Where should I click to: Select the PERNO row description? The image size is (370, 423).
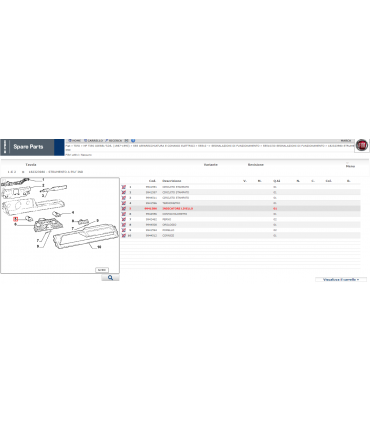[x=166, y=219]
